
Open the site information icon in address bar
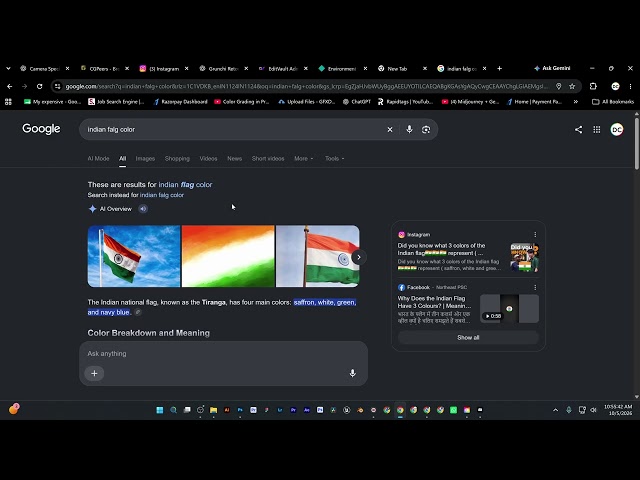[58, 87]
